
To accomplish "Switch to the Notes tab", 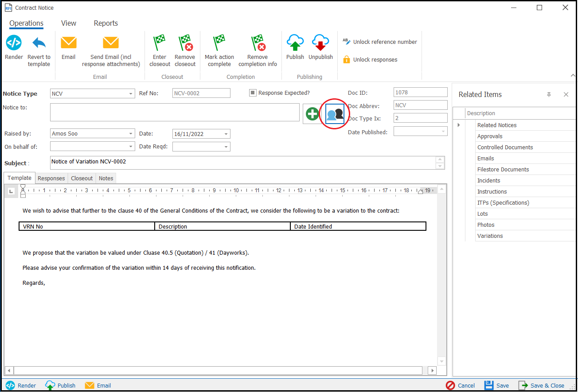I will click(x=106, y=179).
